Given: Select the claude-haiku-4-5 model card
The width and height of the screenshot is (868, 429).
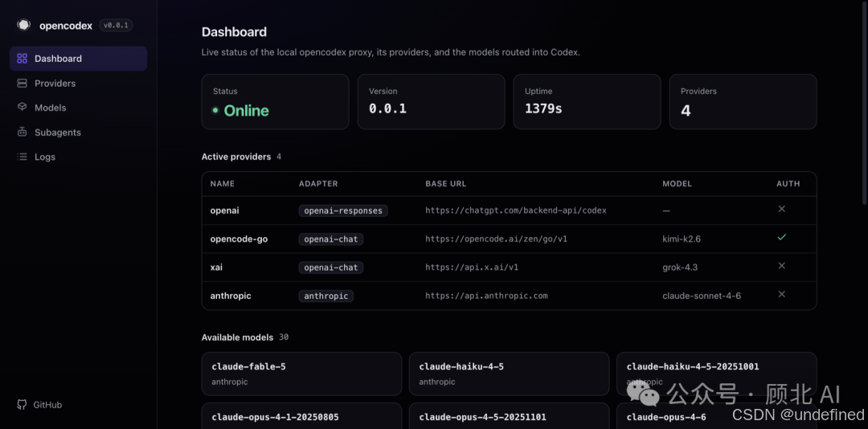Looking at the screenshot, I should (x=510, y=374).
